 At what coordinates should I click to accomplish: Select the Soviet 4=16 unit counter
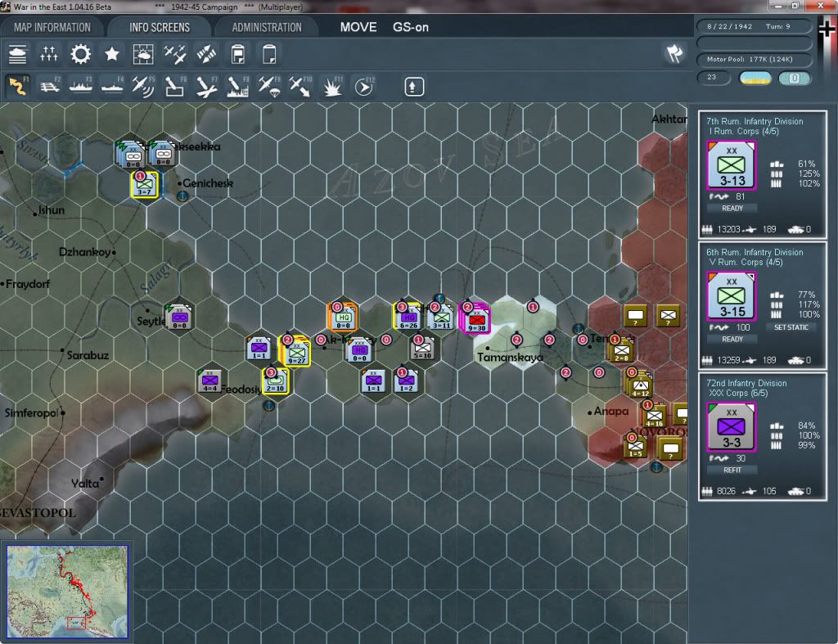[654, 415]
